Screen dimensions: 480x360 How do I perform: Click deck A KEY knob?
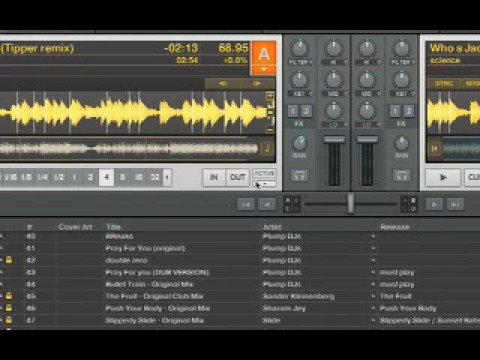pyautogui.click(x=299, y=80)
